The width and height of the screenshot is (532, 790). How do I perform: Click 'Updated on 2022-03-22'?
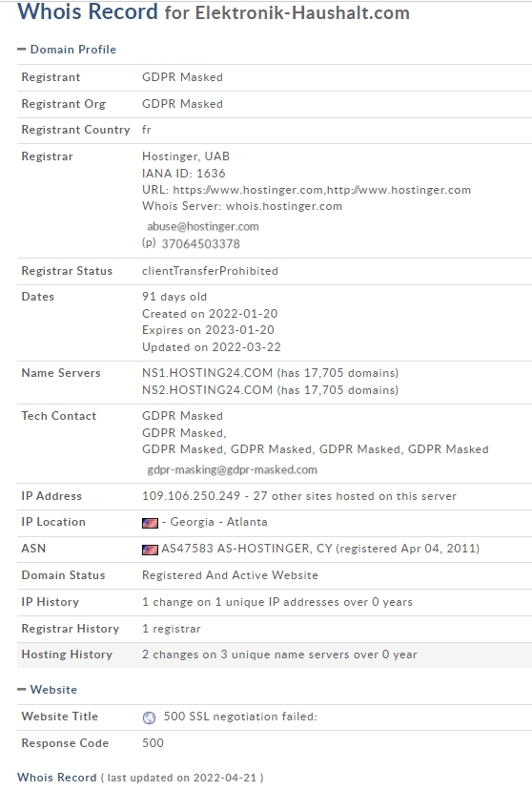point(212,347)
